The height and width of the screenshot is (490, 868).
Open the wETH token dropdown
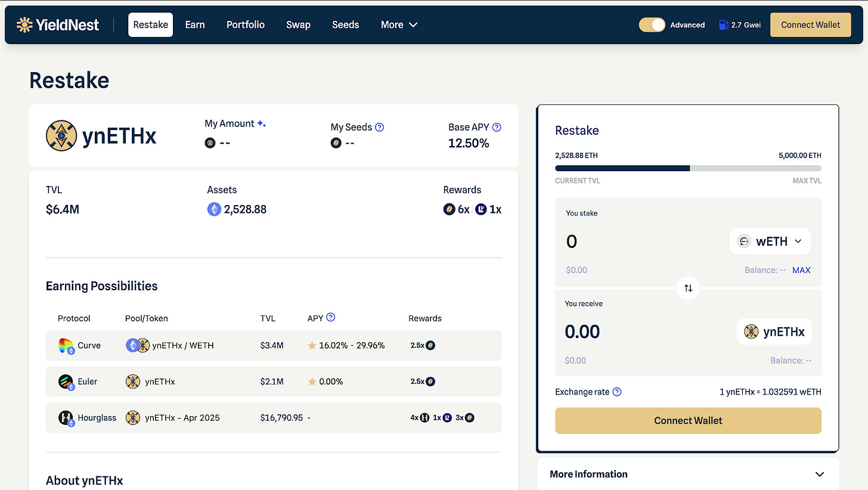(770, 241)
